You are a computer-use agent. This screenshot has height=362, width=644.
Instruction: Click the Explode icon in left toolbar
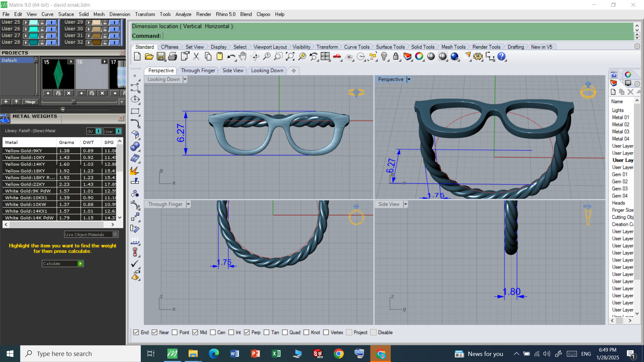135,170
